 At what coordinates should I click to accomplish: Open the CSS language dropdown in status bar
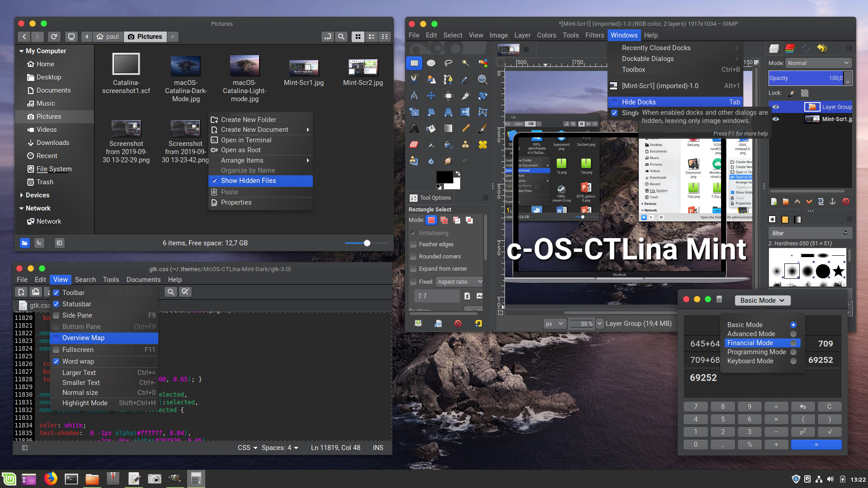(247, 448)
